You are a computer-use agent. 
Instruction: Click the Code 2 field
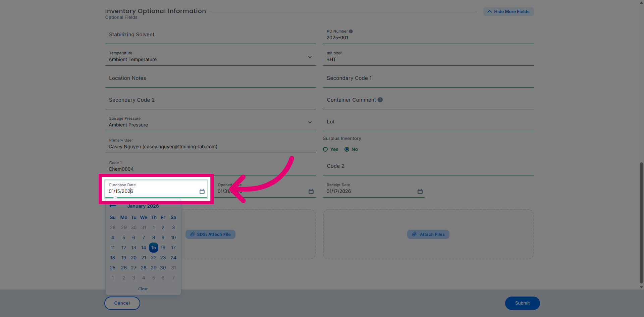point(428,166)
